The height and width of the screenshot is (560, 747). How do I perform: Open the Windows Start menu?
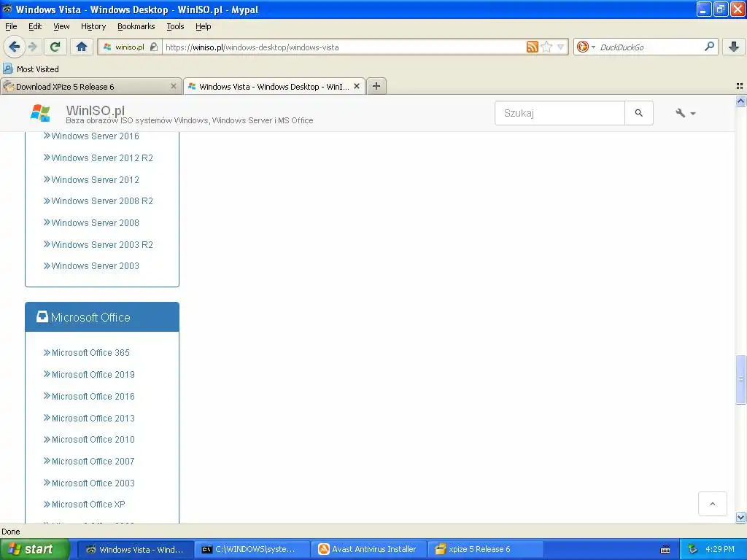35,549
